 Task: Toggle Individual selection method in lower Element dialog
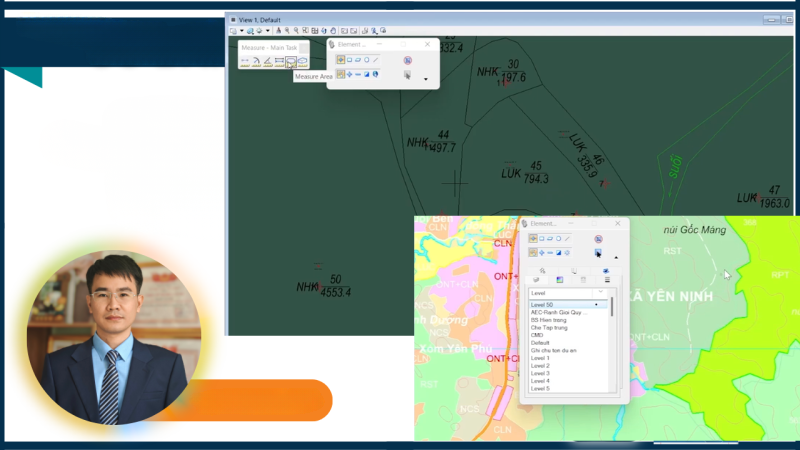point(533,238)
